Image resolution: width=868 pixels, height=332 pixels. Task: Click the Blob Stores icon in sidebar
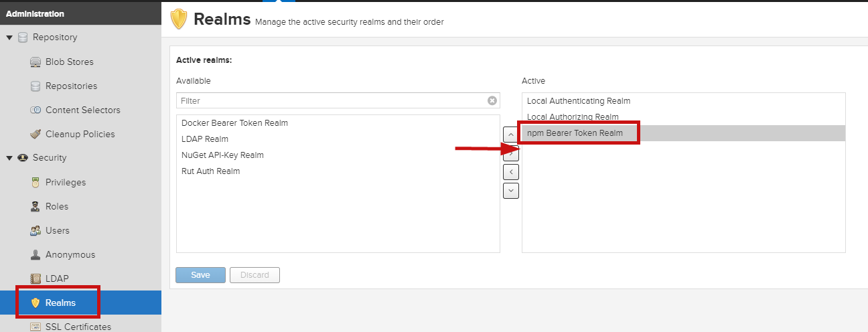pyautogui.click(x=35, y=62)
